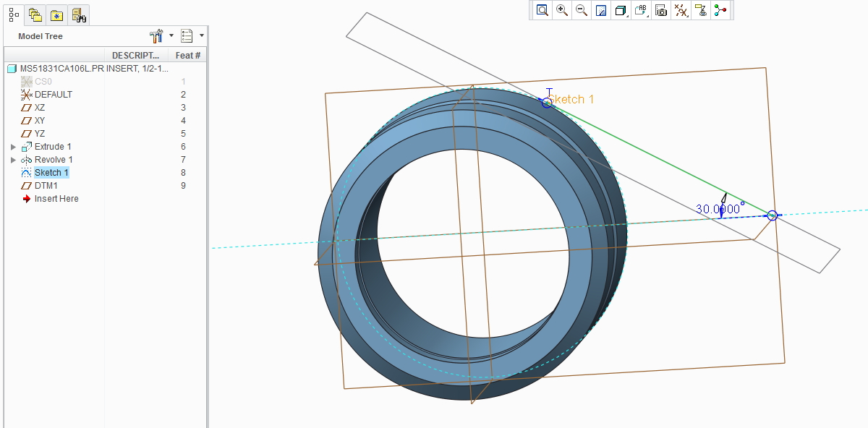Click the 30.0000° angle dimension
This screenshot has width=868, height=428.
(x=720, y=209)
